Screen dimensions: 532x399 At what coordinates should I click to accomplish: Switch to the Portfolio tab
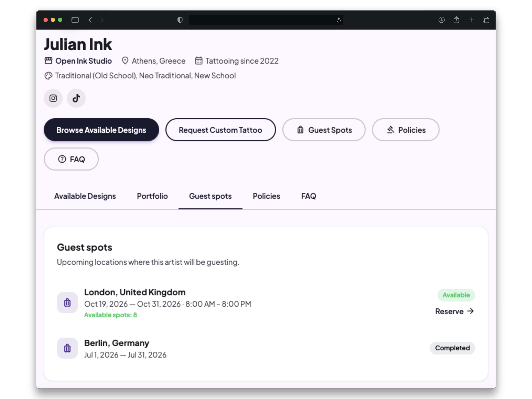click(x=152, y=196)
